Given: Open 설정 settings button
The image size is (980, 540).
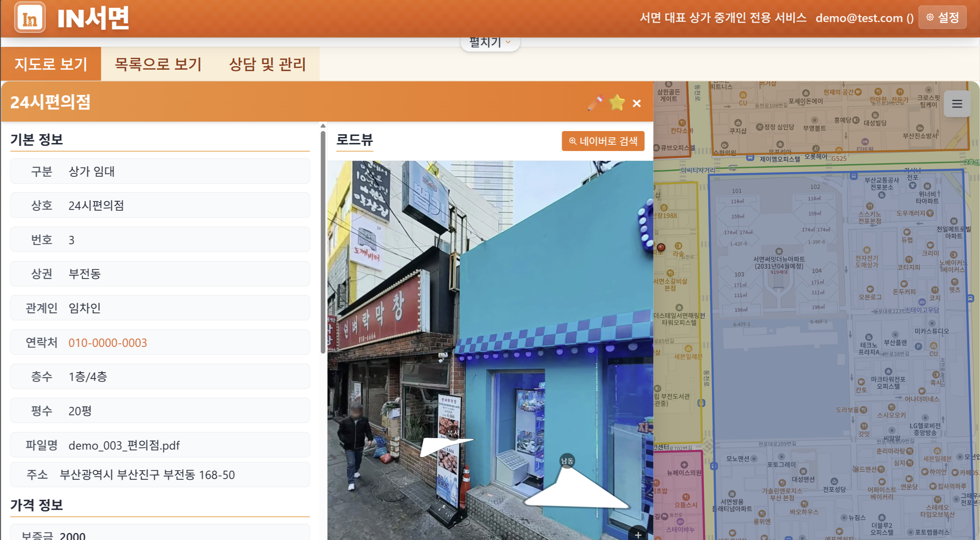Looking at the screenshot, I should click(943, 17).
